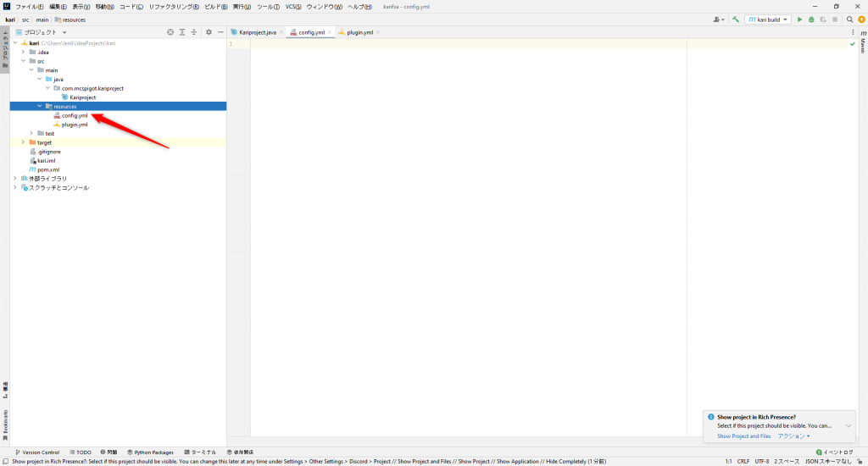Click the orange IDE update icon

click(x=860, y=19)
